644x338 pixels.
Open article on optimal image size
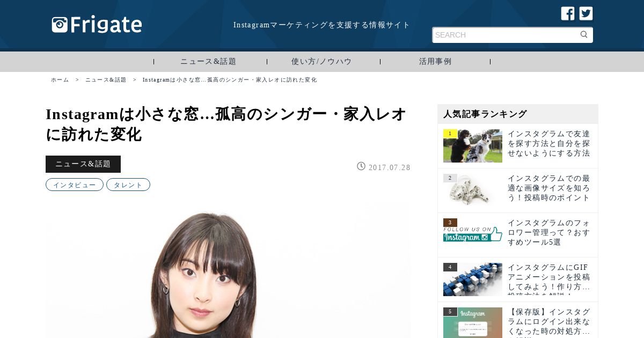pos(549,188)
